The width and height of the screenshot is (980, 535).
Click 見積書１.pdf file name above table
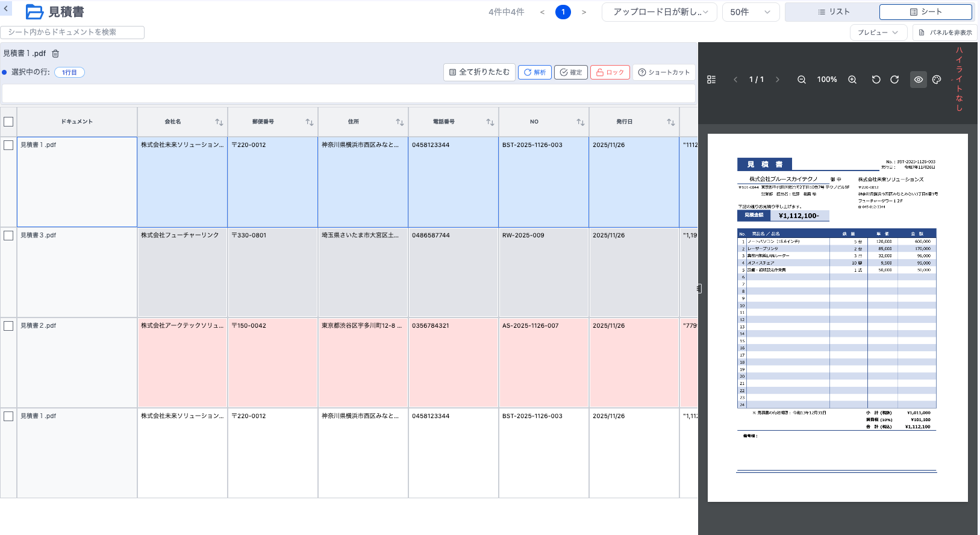[25, 54]
